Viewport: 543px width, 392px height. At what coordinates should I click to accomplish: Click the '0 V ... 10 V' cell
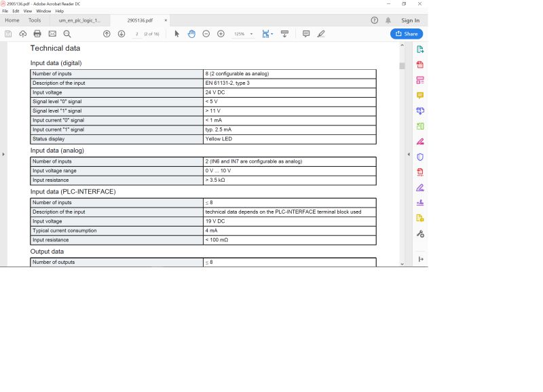click(290, 171)
